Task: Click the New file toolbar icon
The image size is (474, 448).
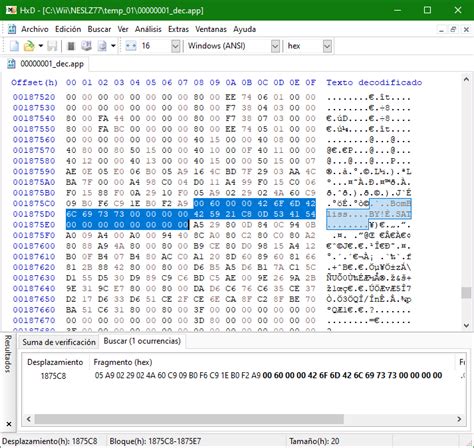Action: tap(14, 46)
